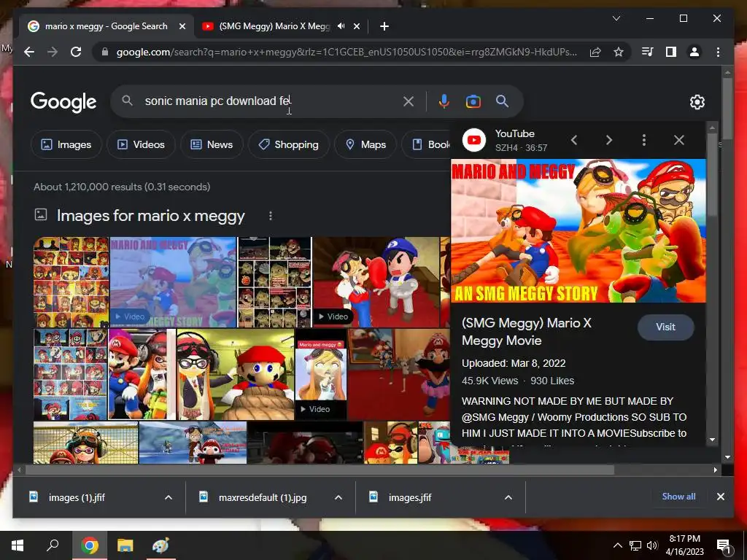The image size is (747, 560).
Task: Expand options for maxresdefault (1).jpg download
Action: (x=338, y=497)
